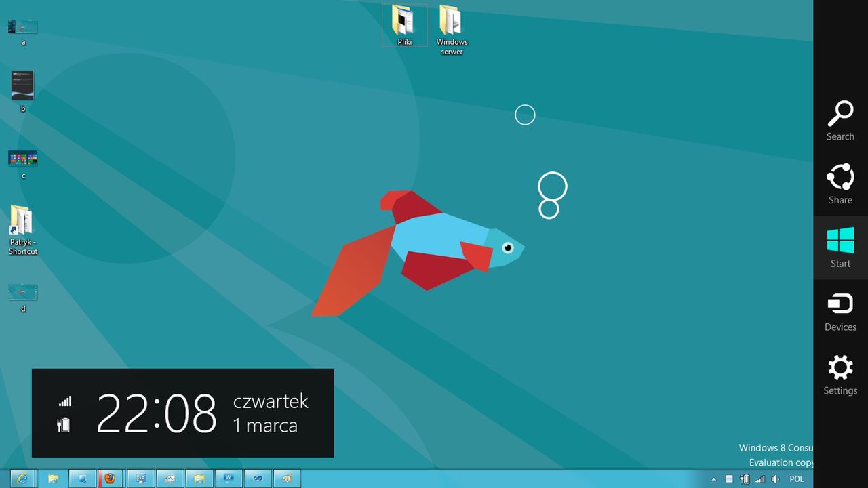The height and width of the screenshot is (488, 868).
Task: Open the Devices charm
Action: point(840,311)
